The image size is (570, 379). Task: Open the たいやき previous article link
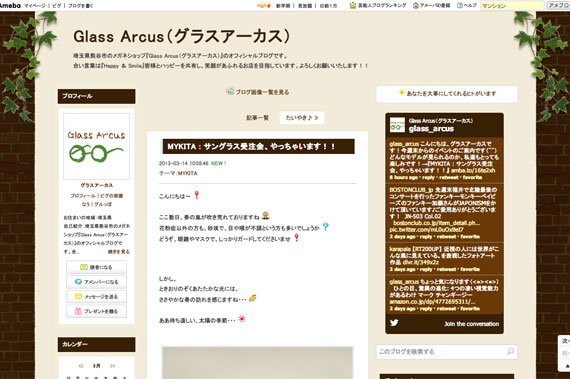pos(302,118)
